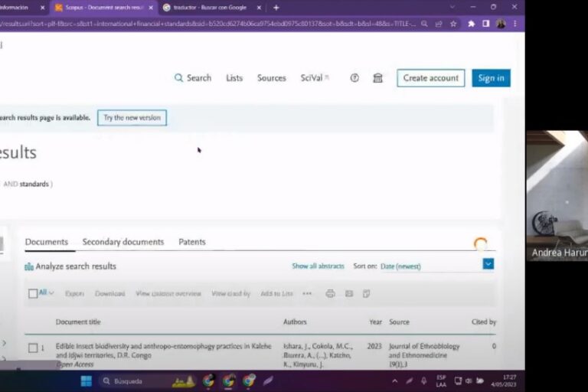Click the print icon in results toolbar
This screenshot has width=588, height=392.
[330, 293]
